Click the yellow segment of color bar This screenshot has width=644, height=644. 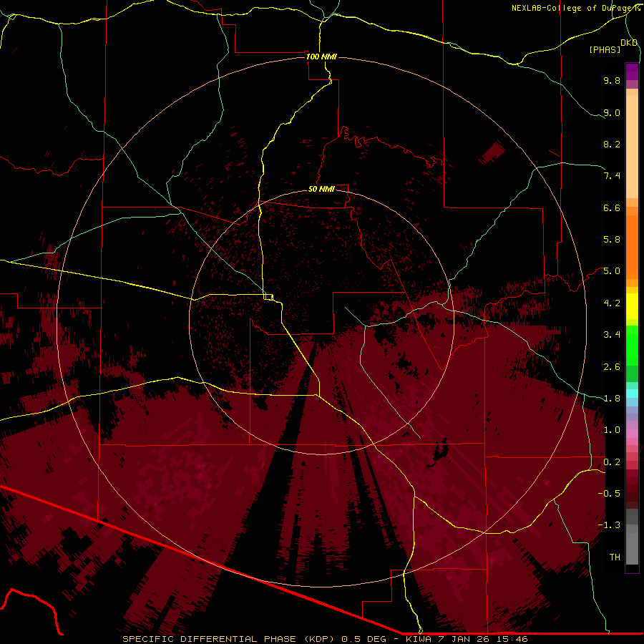[x=632, y=306]
